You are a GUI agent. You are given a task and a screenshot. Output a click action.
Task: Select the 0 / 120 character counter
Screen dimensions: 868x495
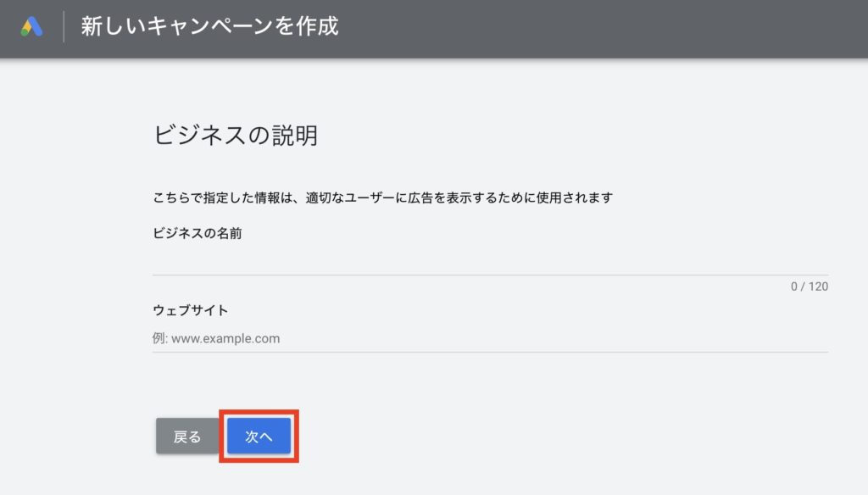tap(810, 286)
